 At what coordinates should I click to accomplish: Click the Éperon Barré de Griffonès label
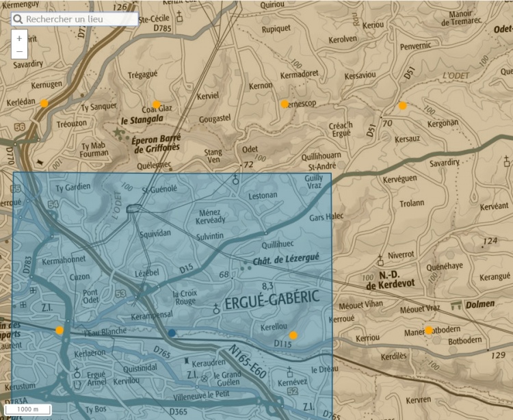click(x=158, y=143)
